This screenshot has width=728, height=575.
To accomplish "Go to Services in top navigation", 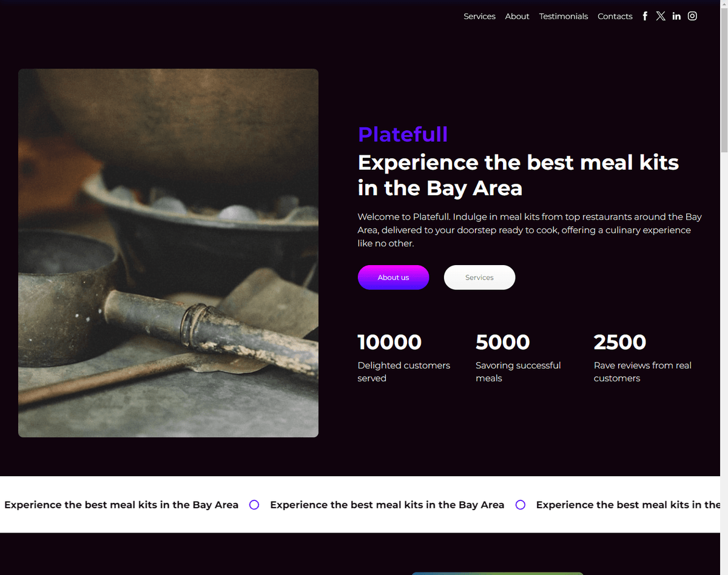I will click(479, 16).
